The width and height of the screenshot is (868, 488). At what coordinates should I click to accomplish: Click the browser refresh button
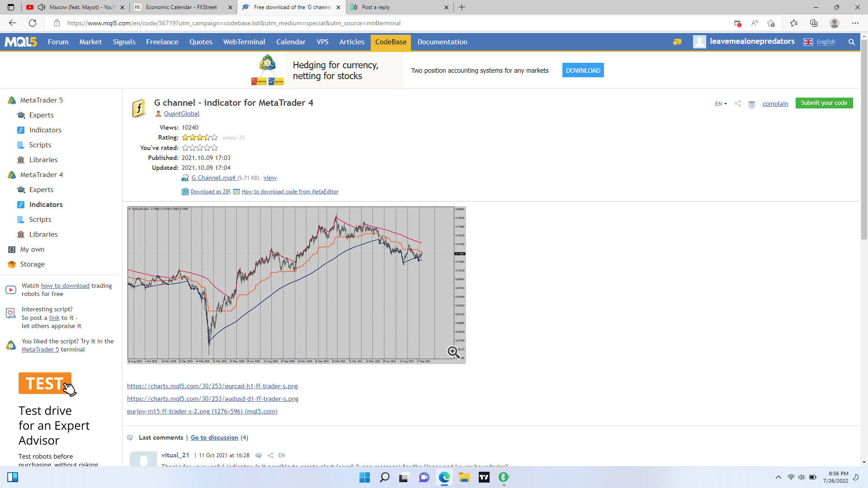[x=33, y=23]
